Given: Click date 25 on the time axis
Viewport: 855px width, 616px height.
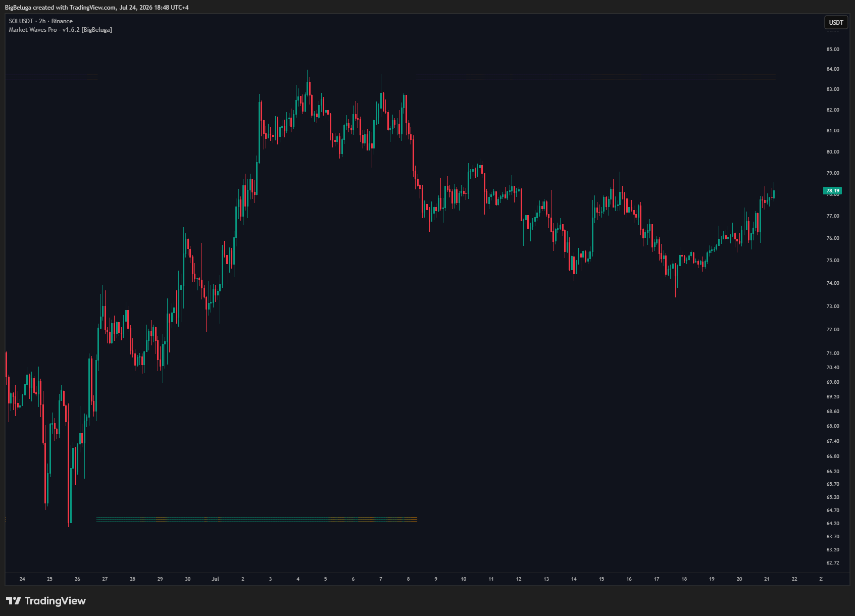Looking at the screenshot, I should (x=49, y=579).
